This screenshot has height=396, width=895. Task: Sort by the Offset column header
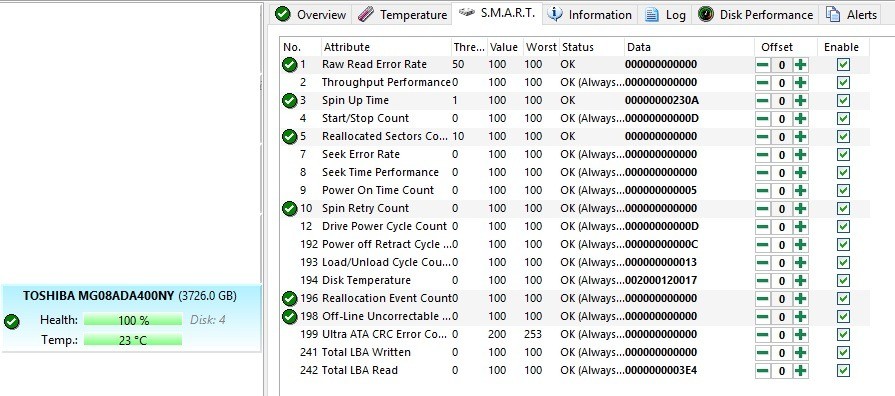pos(786,47)
